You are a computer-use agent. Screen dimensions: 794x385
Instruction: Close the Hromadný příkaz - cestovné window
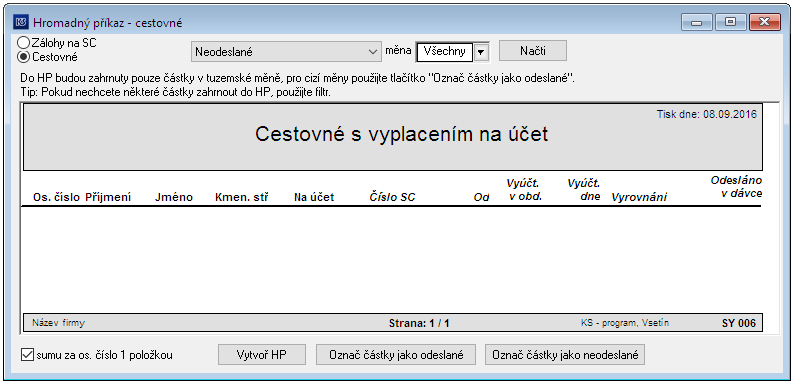tap(765, 22)
